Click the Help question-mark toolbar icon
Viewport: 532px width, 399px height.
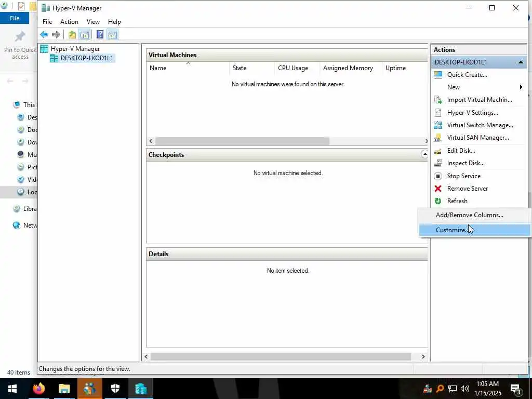[100, 35]
